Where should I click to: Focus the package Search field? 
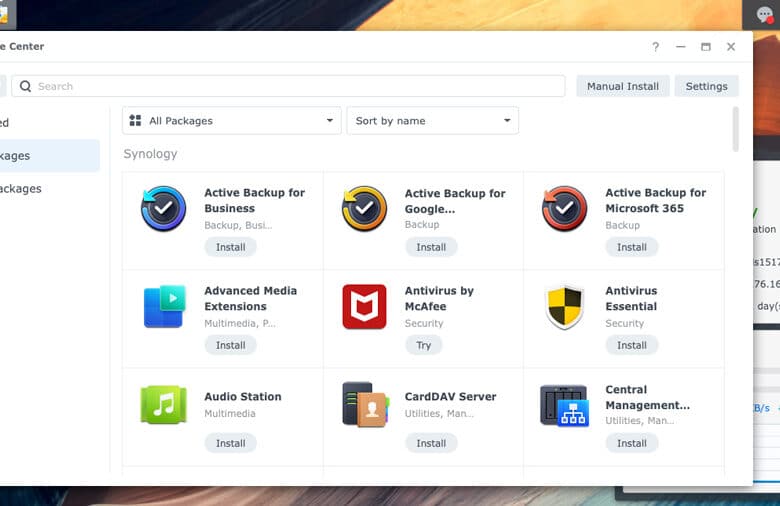[x=289, y=86]
